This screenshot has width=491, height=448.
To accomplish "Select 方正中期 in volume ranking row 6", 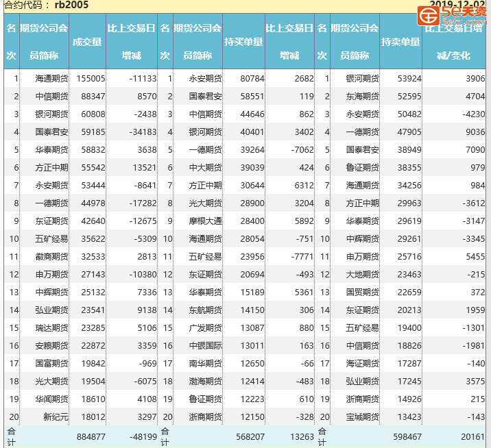I will click(51, 168).
